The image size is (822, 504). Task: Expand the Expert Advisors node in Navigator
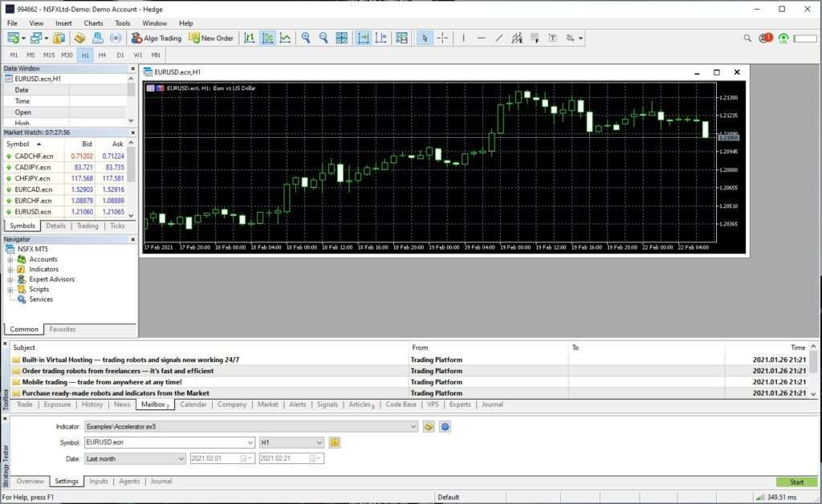point(10,279)
